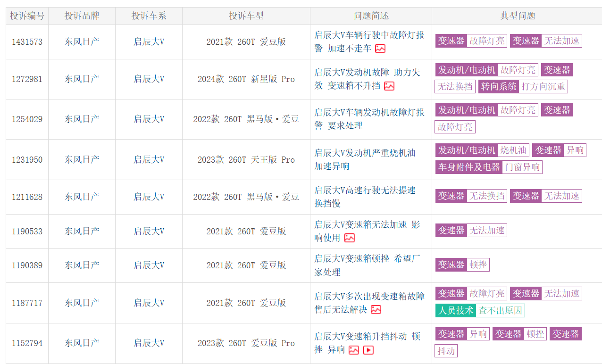Click green 人员技术 查不出原因 tag
The height and width of the screenshot is (364, 602).
point(480,310)
